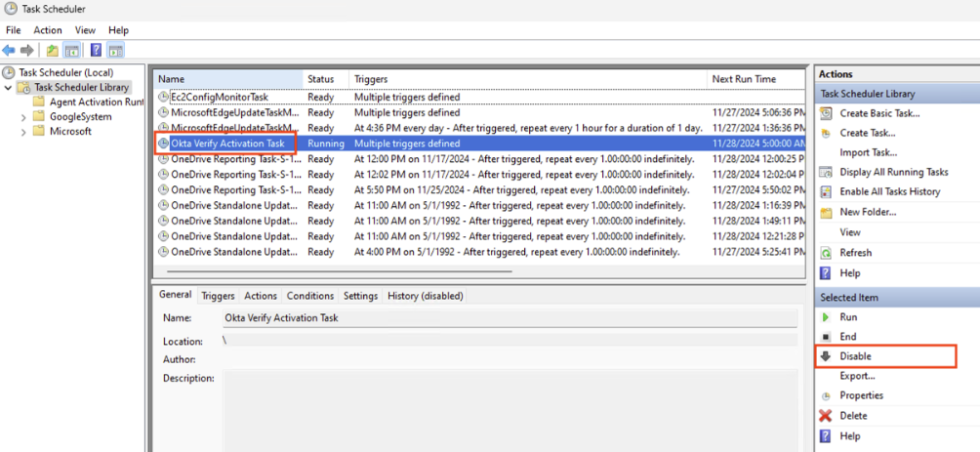Image resolution: width=980 pixels, height=452 pixels.
Task: Click Export... under Selected Item
Action: (857, 376)
